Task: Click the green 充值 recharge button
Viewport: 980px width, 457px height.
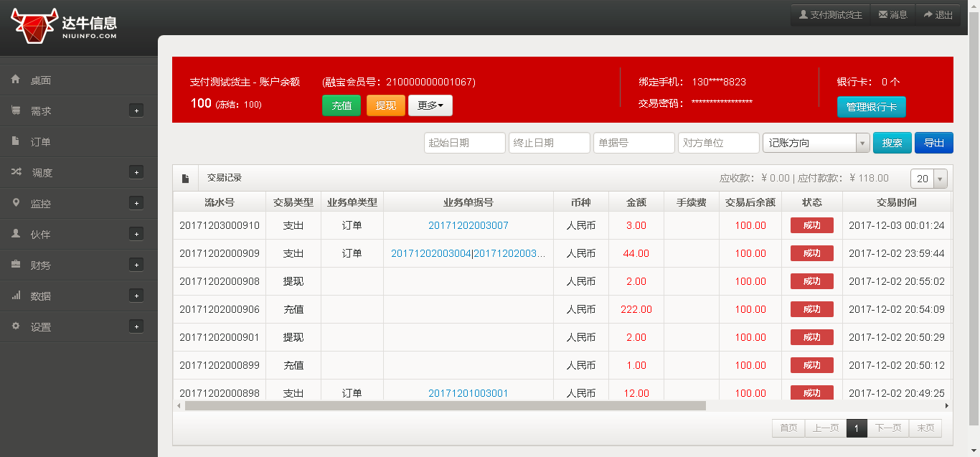Action: point(341,105)
